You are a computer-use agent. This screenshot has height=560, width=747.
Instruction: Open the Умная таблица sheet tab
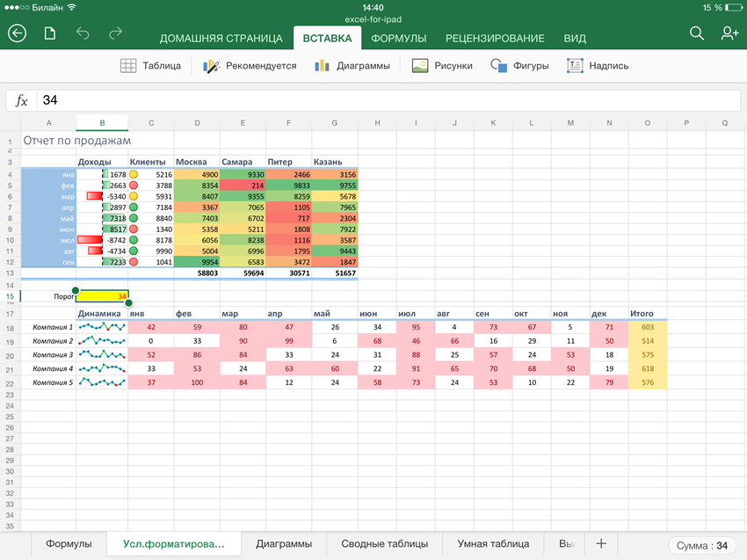coord(493,544)
